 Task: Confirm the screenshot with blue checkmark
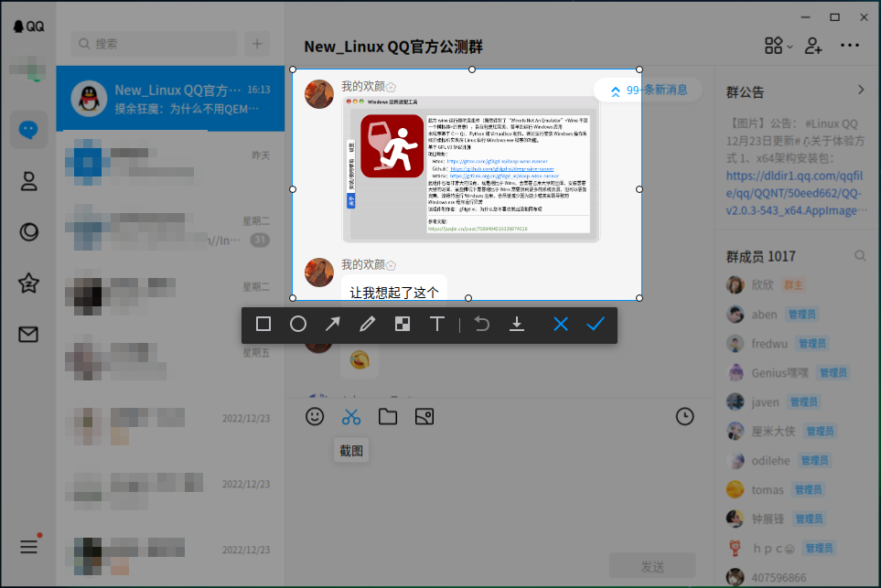596,324
